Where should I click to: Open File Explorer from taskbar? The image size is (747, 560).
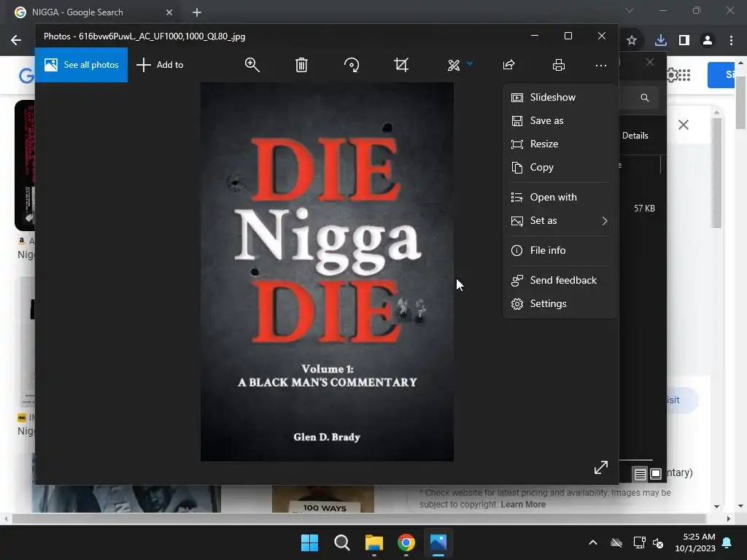click(x=374, y=542)
